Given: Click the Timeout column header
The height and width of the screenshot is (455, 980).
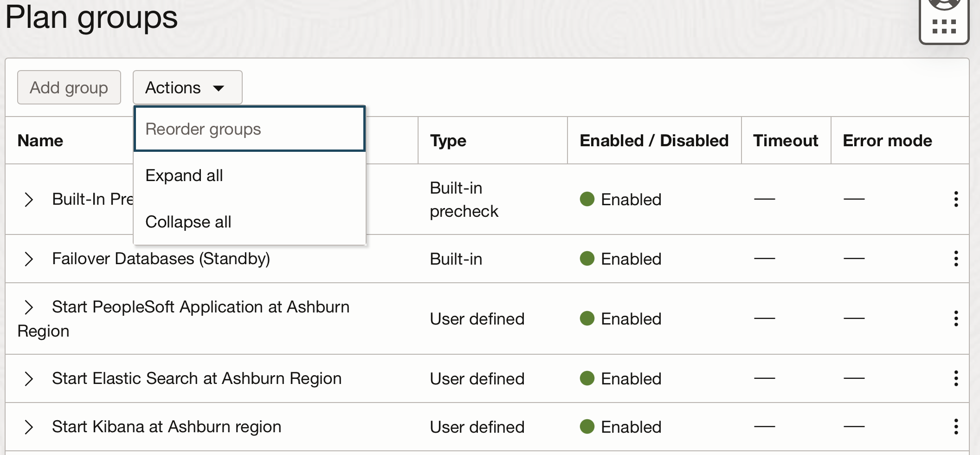Looking at the screenshot, I should (785, 141).
